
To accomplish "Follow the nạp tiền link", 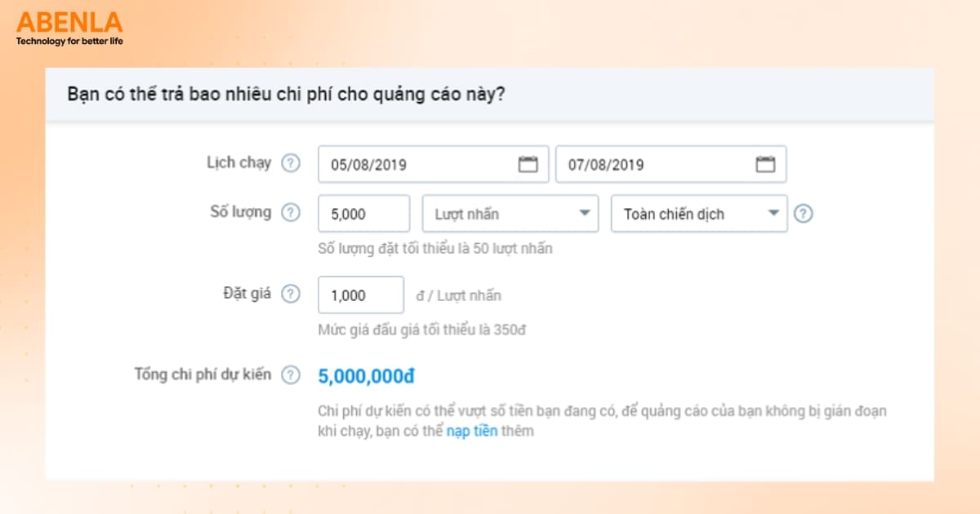I will (472, 431).
